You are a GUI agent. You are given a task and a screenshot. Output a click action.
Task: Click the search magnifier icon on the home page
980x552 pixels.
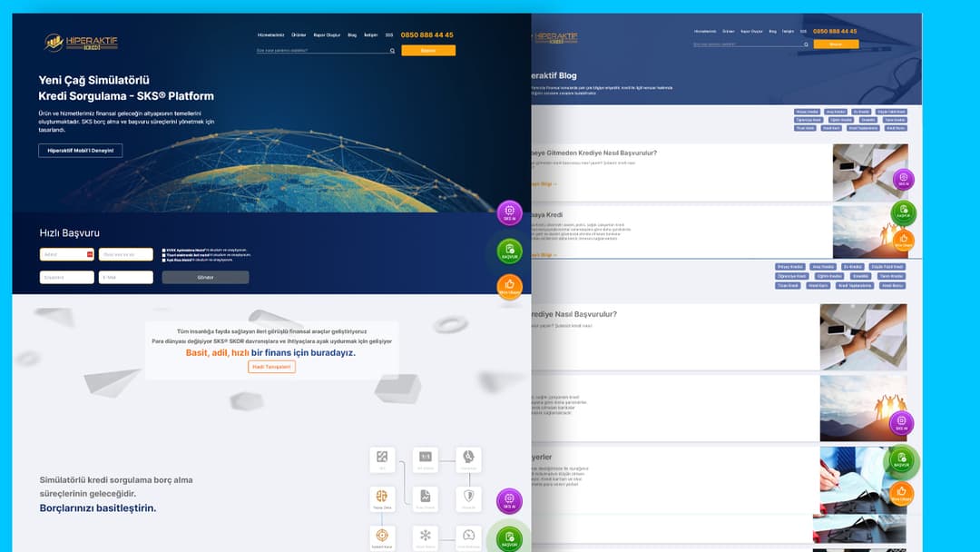(x=393, y=51)
